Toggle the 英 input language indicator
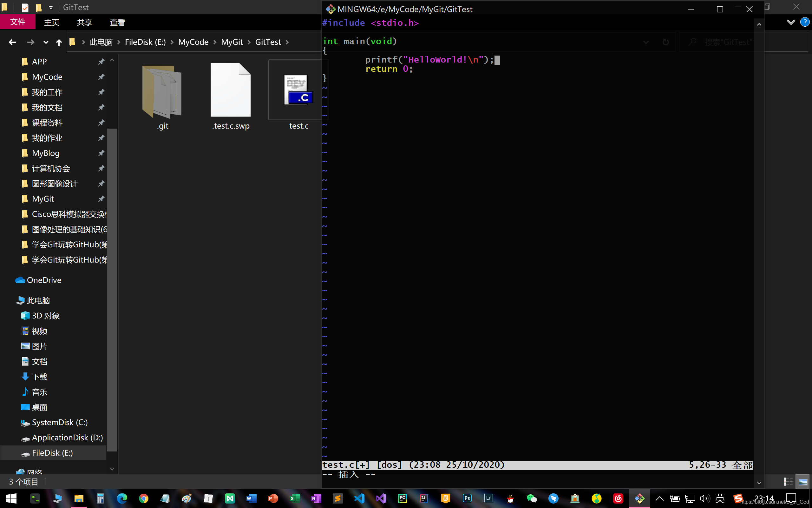Viewport: 812px width, 508px height. 720,498
